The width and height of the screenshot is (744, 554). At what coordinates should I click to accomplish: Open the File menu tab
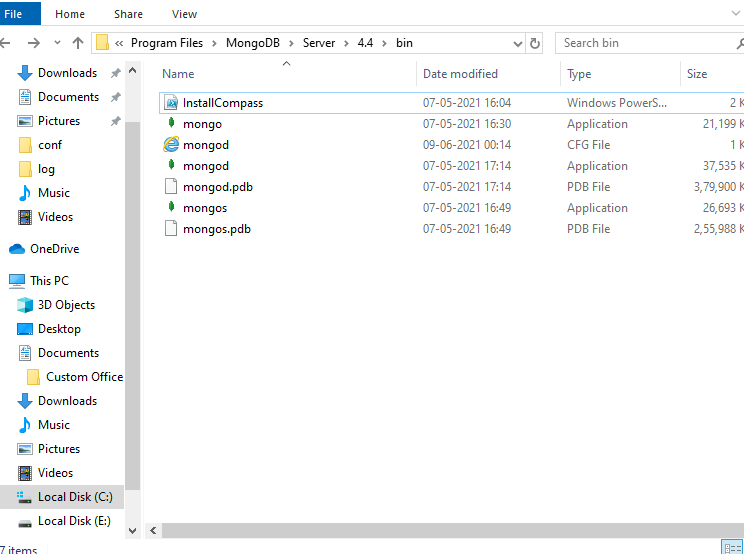(x=14, y=14)
